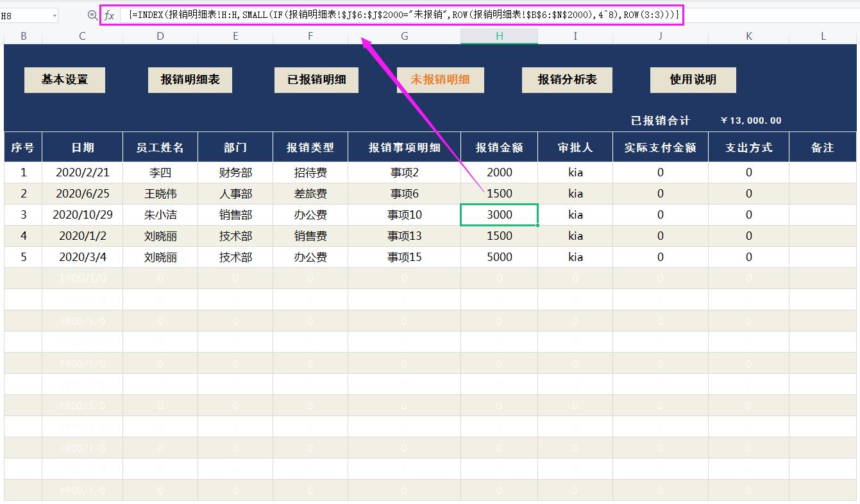This screenshot has height=504, width=860.
Task: Select column J header
Action: pyautogui.click(x=660, y=37)
